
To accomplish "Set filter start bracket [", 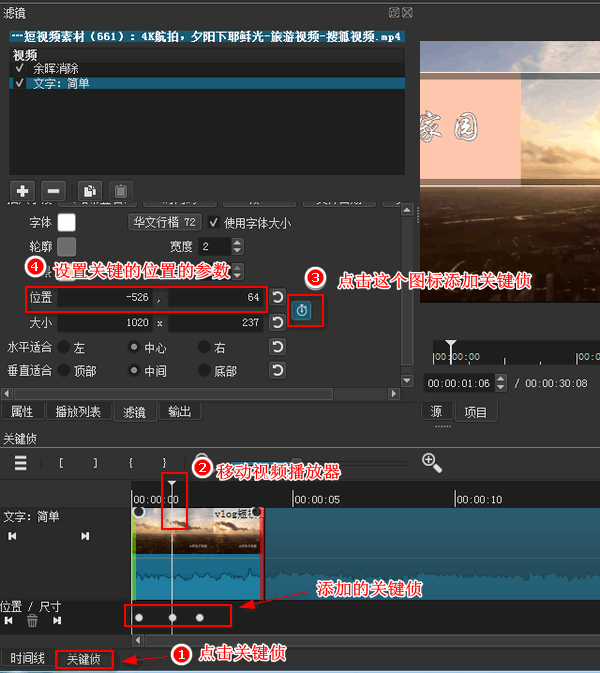I will 61,463.
